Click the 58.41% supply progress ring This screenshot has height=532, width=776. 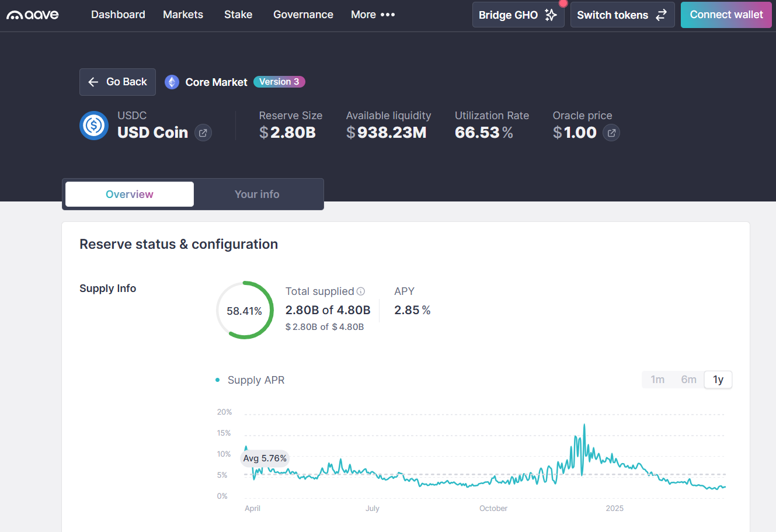click(x=245, y=310)
